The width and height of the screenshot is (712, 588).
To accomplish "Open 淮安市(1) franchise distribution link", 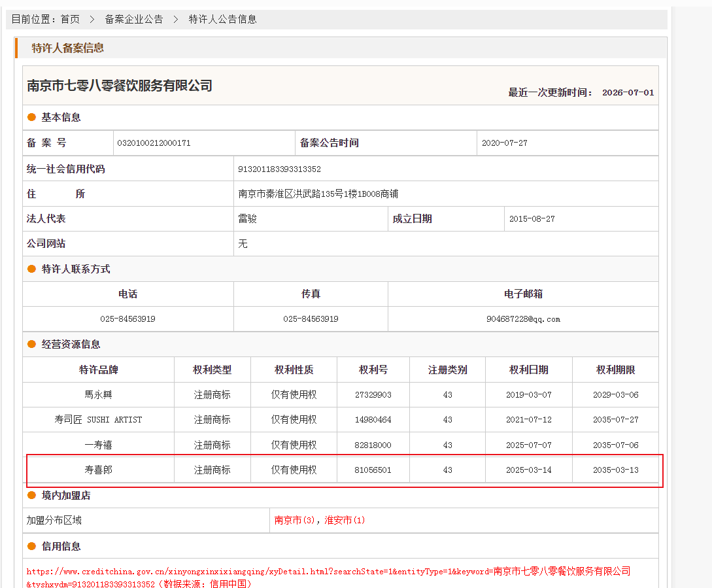I will click(x=345, y=520).
